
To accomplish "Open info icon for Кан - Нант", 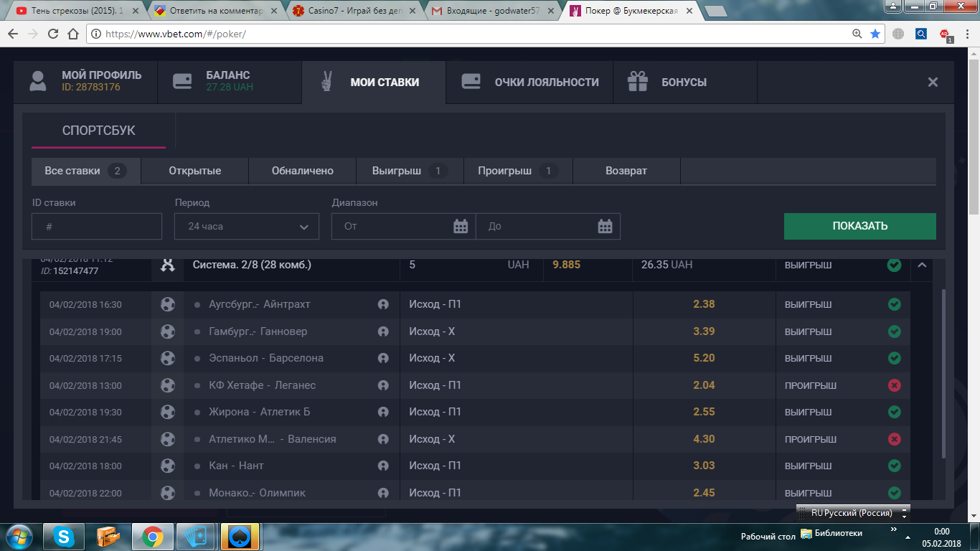I will 383,466.
